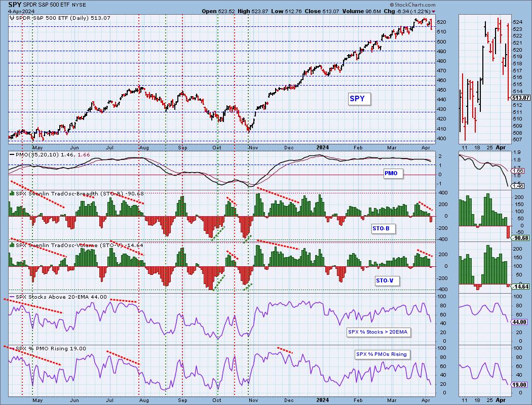Viewport: 532px width, 405px height.
Task: Click the StockCharts.com watermark text
Action: 412,5
